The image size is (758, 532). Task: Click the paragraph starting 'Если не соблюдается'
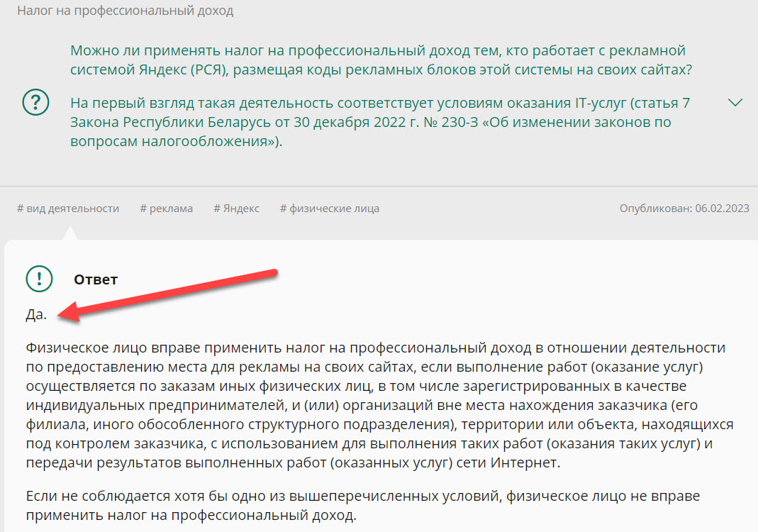coord(362,505)
